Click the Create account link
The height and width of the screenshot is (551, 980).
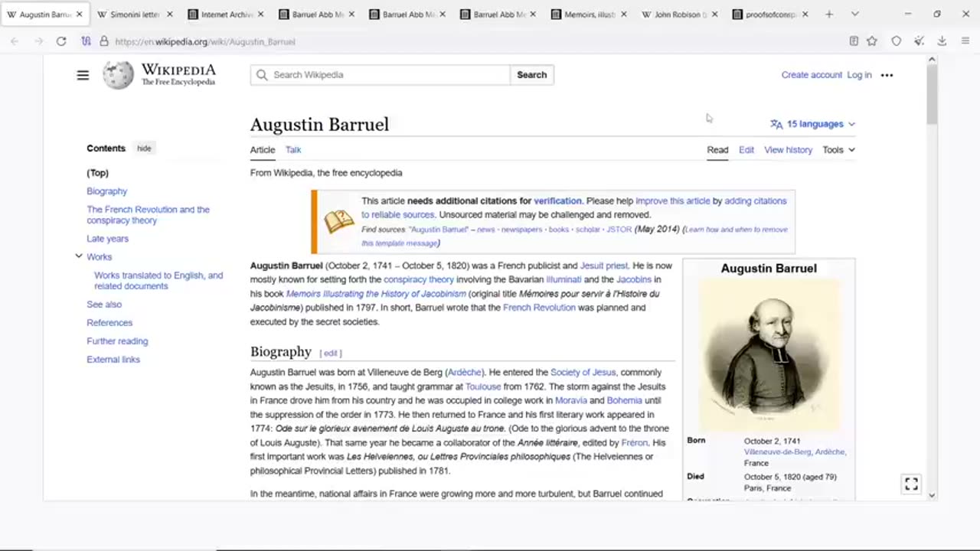pyautogui.click(x=812, y=75)
